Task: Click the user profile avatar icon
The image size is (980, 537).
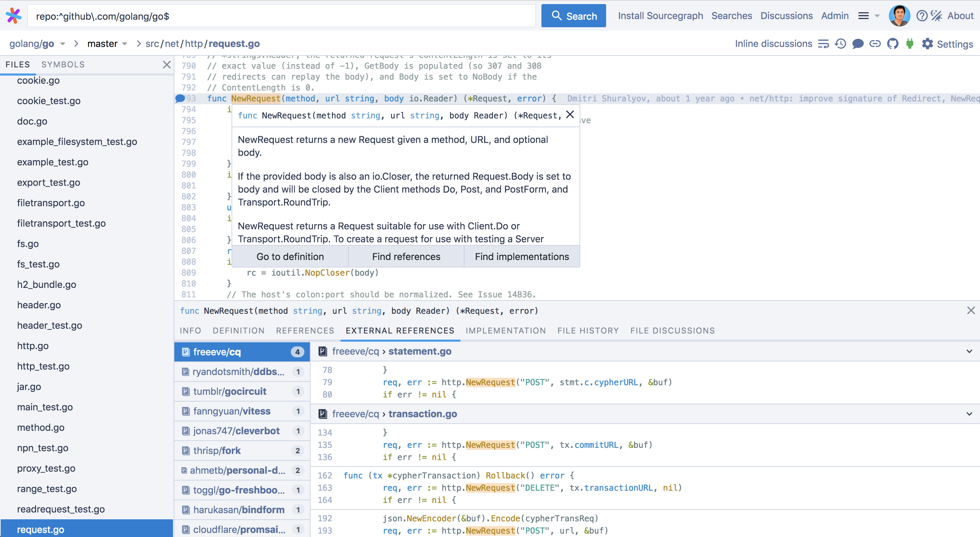Action: coord(899,15)
